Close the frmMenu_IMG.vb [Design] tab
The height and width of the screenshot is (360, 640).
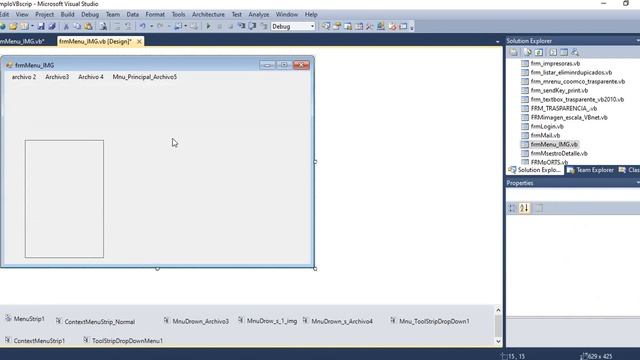[140, 42]
